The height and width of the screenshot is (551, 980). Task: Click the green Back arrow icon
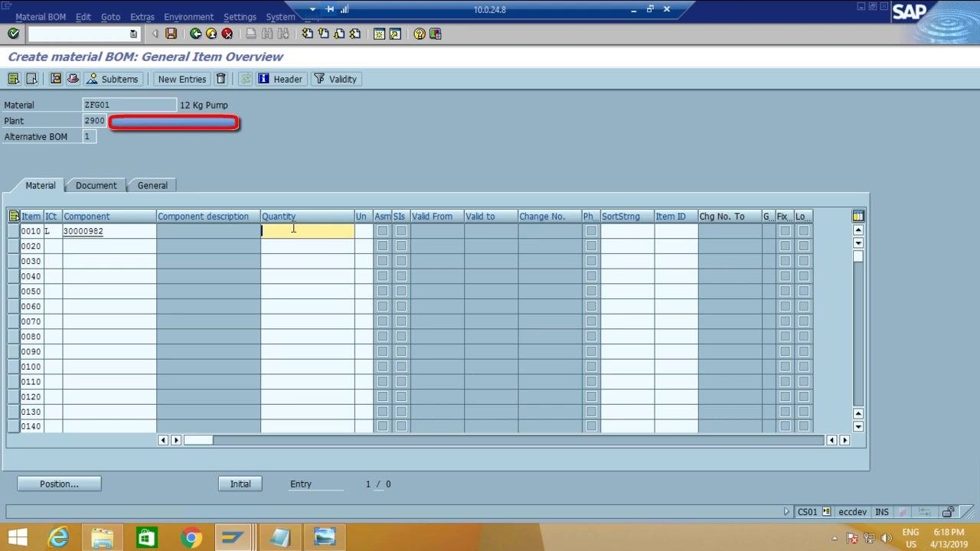(x=195, y=34)
